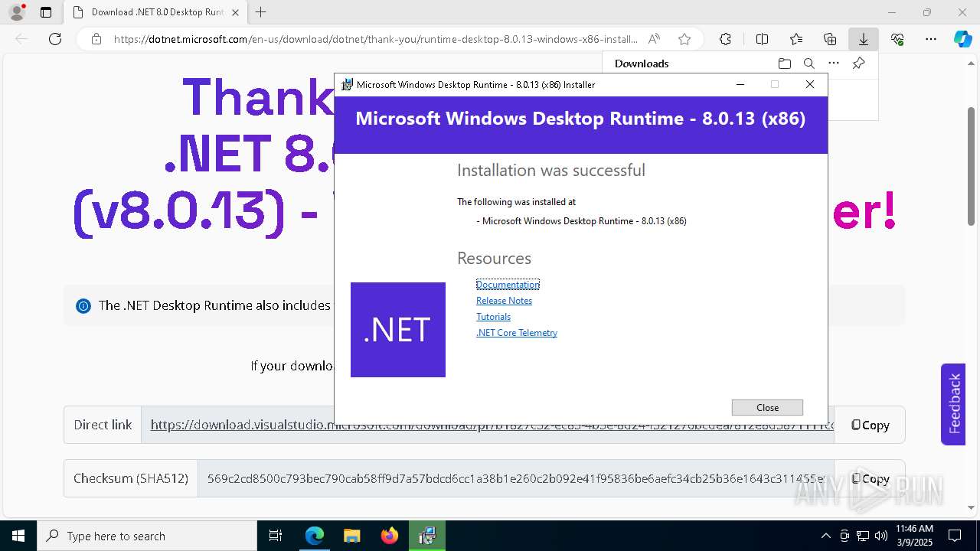This screenshot has width=980, height=551.
Task: Open the volume tray icon
Action: point(881,536)
